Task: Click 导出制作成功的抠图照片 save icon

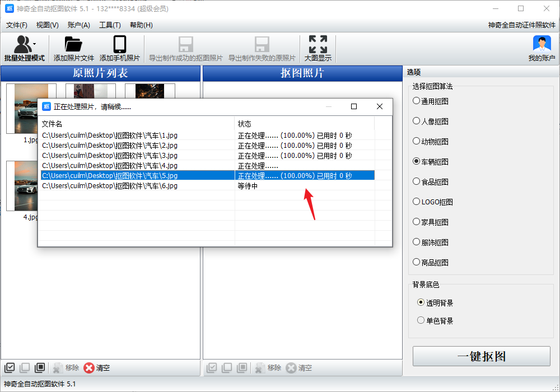Action: [185, 45]
